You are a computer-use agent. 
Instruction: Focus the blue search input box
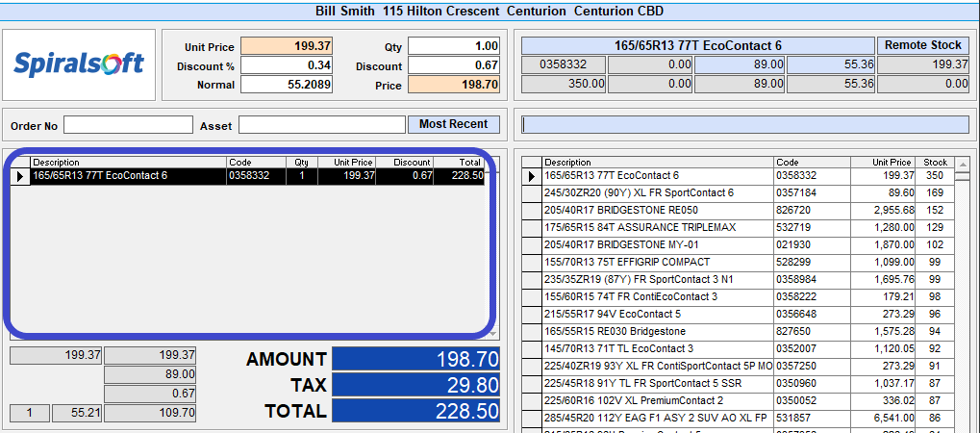(x=745, y=124)
